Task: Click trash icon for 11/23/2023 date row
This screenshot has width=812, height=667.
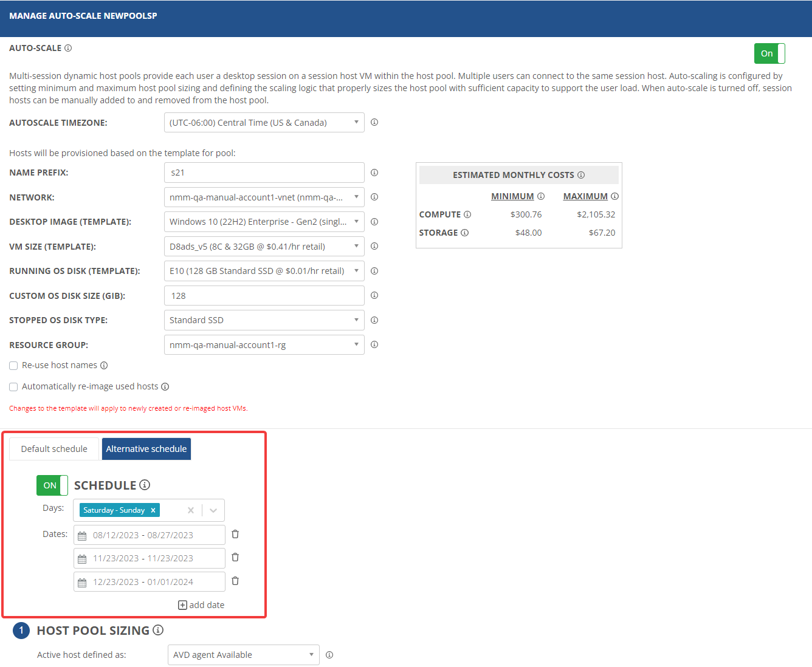Action: 235,558
